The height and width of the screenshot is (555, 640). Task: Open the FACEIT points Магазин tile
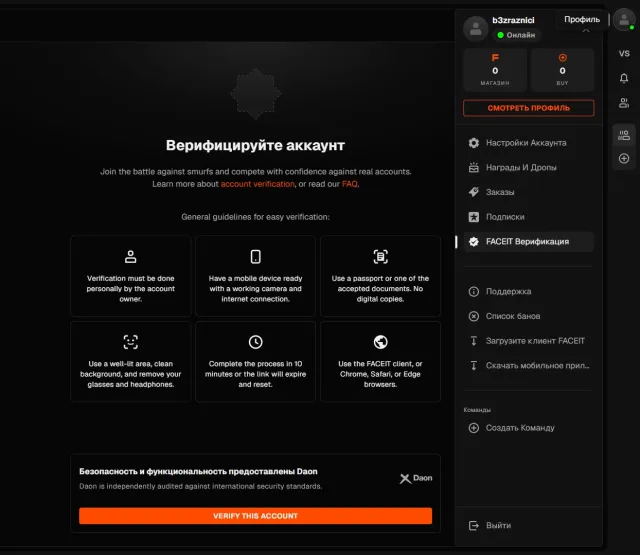coord(495,70)
